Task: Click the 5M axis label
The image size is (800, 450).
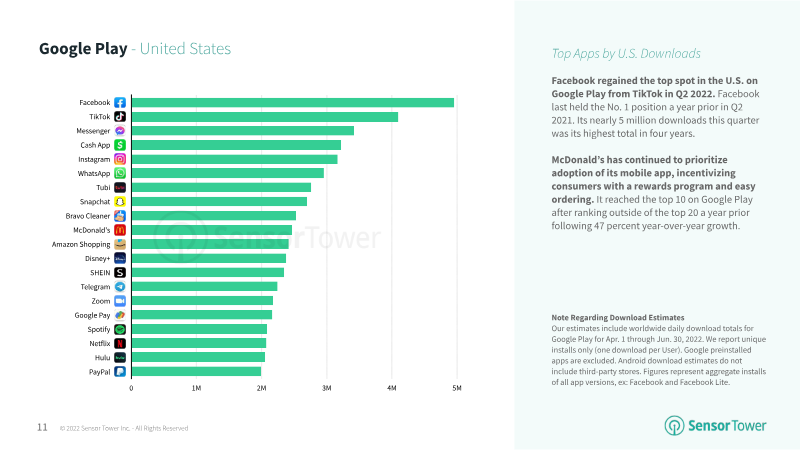Action: (457, 388)
